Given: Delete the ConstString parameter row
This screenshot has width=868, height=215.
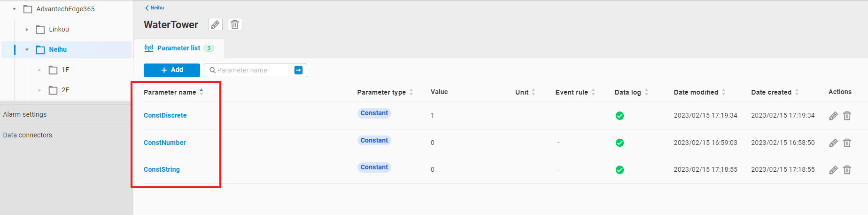Looking at the screenshot, I should (847, 170).
